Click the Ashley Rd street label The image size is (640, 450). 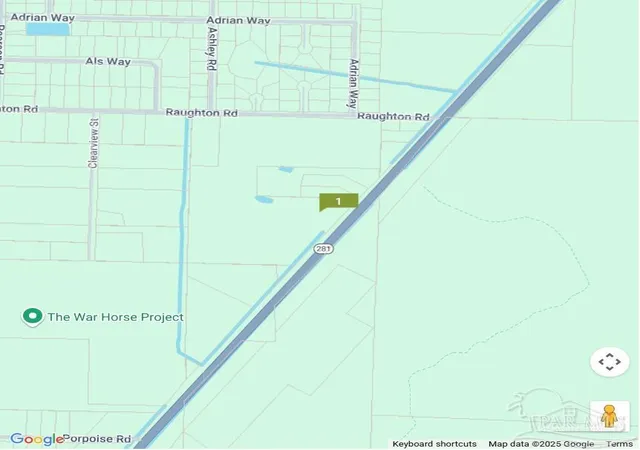tap(212, 49)
